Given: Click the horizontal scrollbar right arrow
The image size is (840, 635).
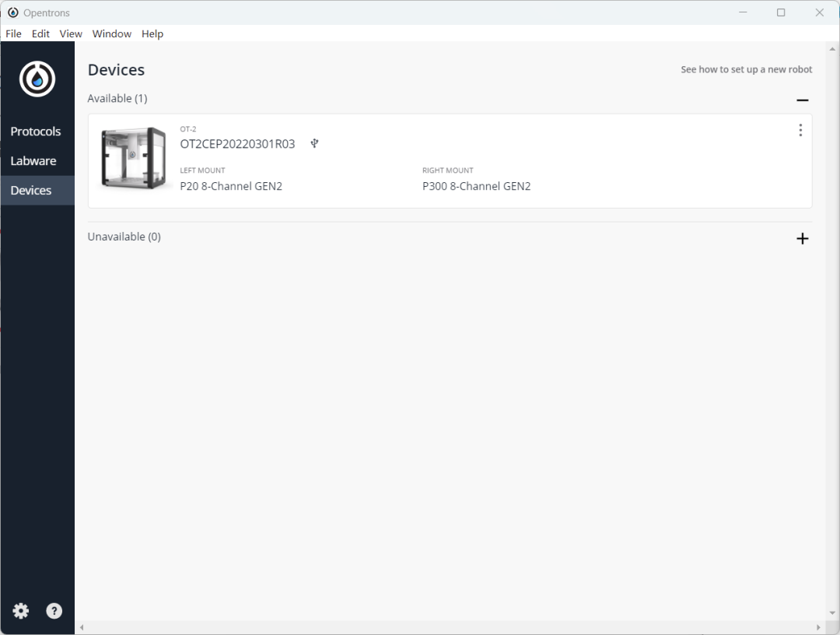Looking at the screenshot, I should [818, 627].
